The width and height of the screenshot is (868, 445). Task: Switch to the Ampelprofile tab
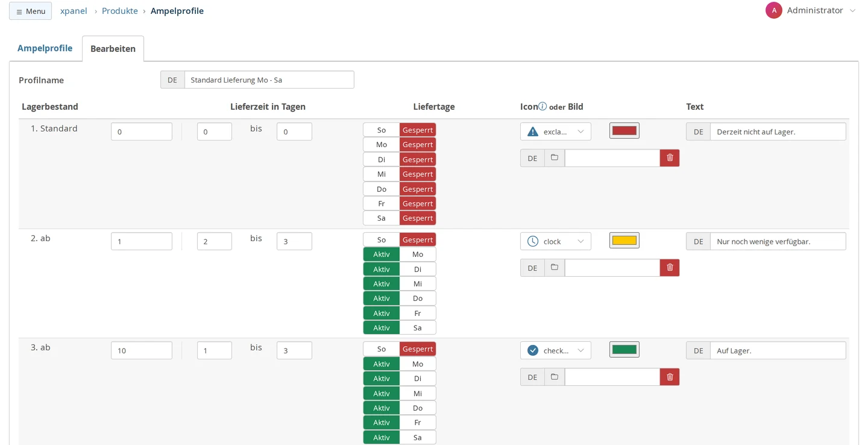(x=45, y=48)
